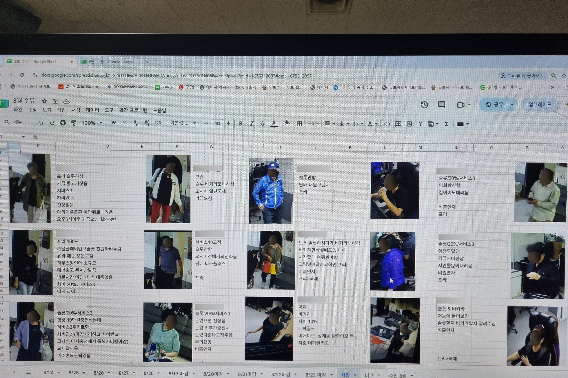Image resolution: width=568 pixels, height=378 pixels.
Task: Open the View menu in Sheets
Action: 46,110
